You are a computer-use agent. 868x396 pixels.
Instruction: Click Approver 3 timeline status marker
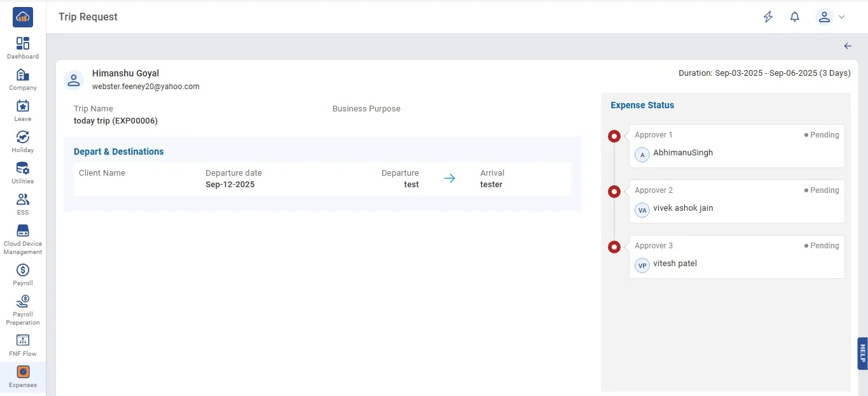pos(614,247)
